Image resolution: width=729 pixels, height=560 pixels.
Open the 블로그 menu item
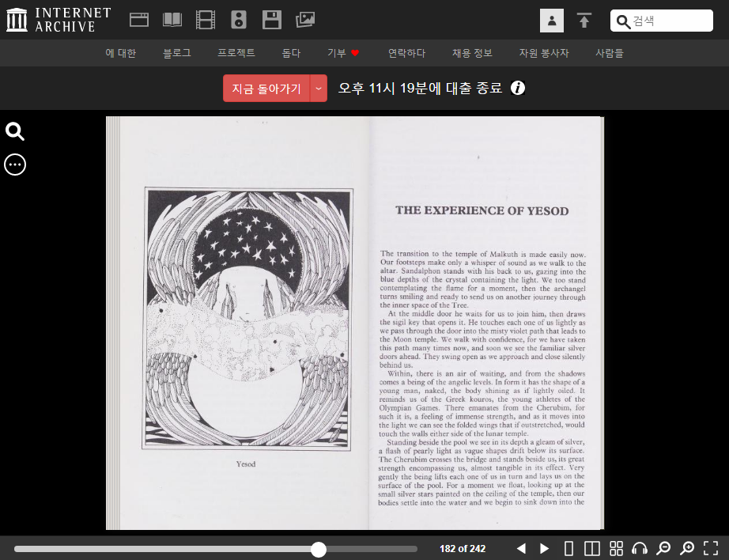tap(176, 53)
